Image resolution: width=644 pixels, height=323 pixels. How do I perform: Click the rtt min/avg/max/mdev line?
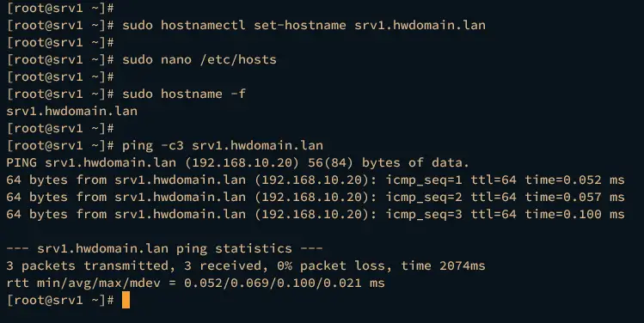[195, 283]
